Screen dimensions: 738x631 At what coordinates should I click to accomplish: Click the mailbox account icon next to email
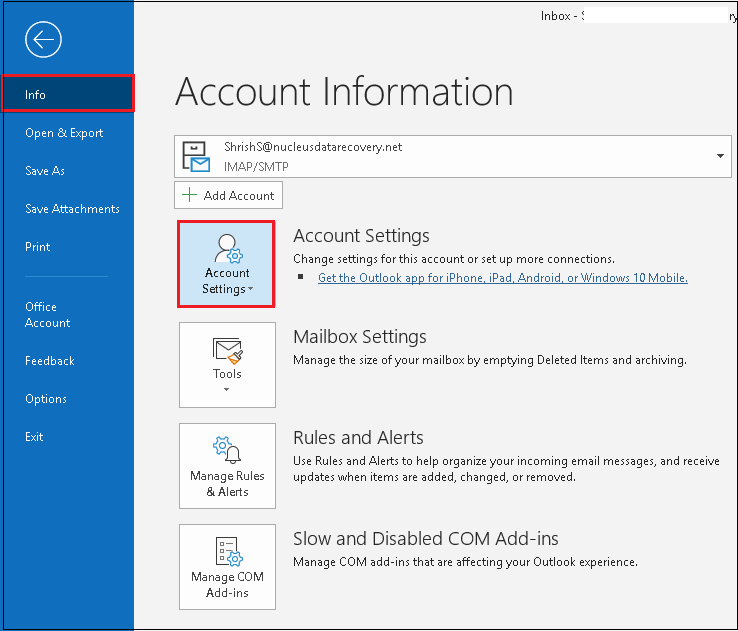195,157
